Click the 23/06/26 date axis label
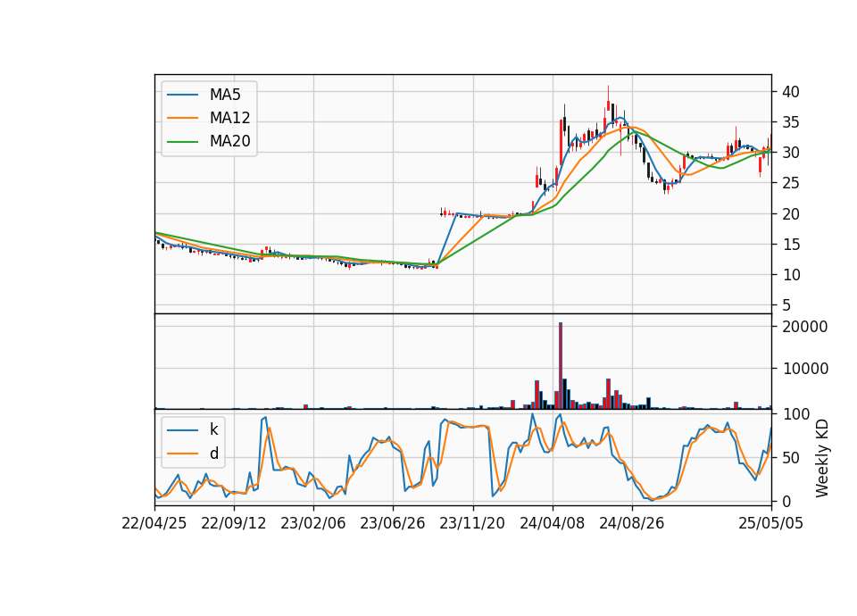 point(393,523)
